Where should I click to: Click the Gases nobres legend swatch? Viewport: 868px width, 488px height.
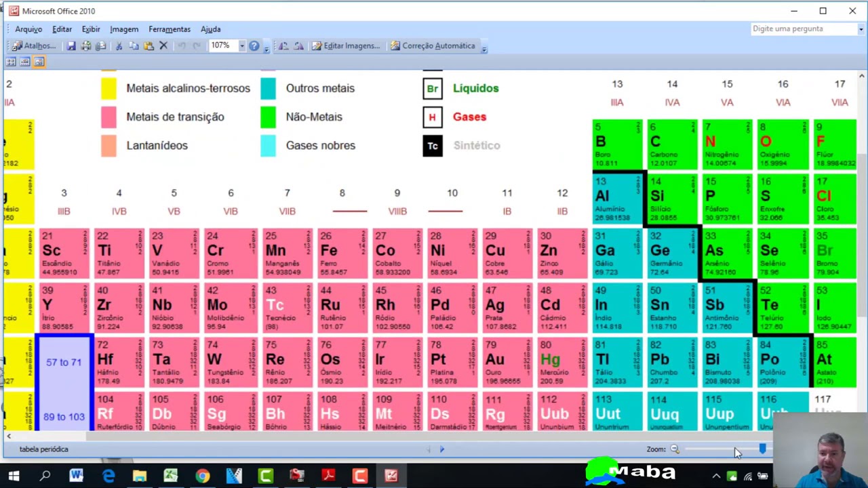(x=269, y=146)
